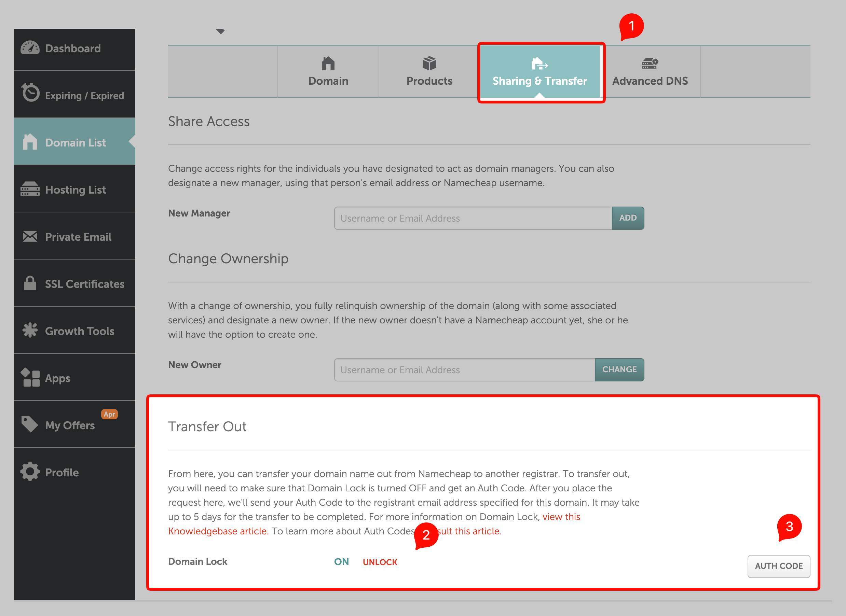Viewport: 846px width, 616px height.
Task: Click ADD next to New Manager
Action: (628, 218)
